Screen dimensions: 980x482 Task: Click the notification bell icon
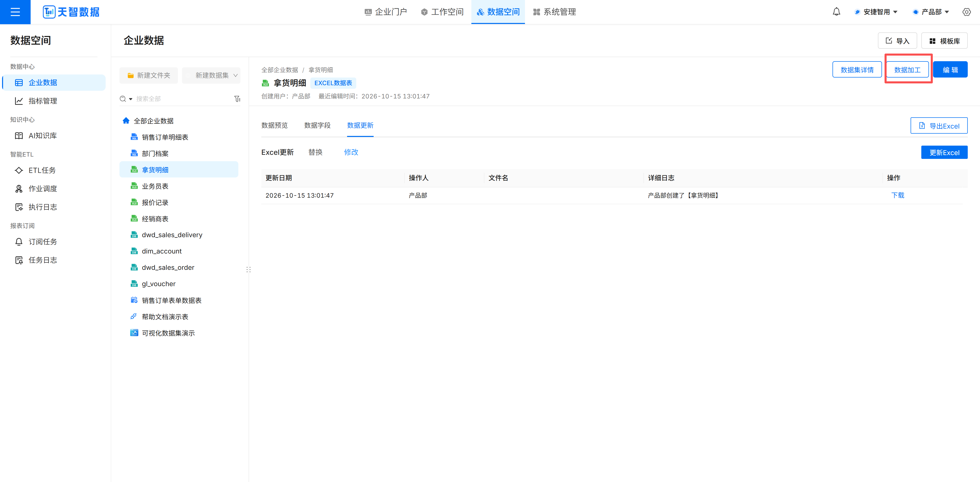(x=836, y=12)
